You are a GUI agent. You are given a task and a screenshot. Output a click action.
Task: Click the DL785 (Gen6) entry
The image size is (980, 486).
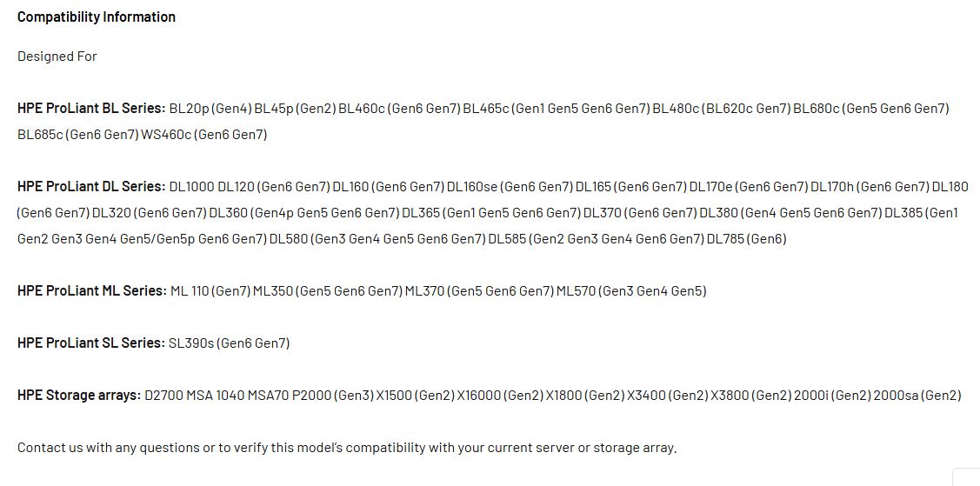click(746, 238)
